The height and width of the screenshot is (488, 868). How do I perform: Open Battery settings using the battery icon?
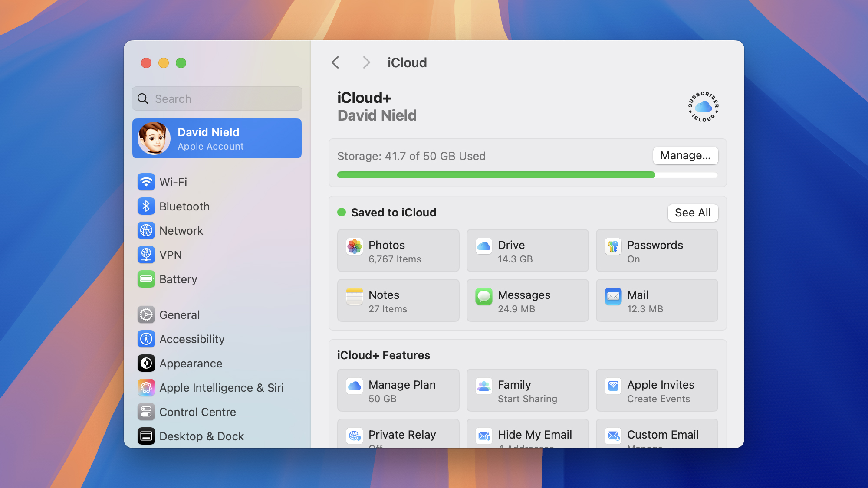[147, 279]
